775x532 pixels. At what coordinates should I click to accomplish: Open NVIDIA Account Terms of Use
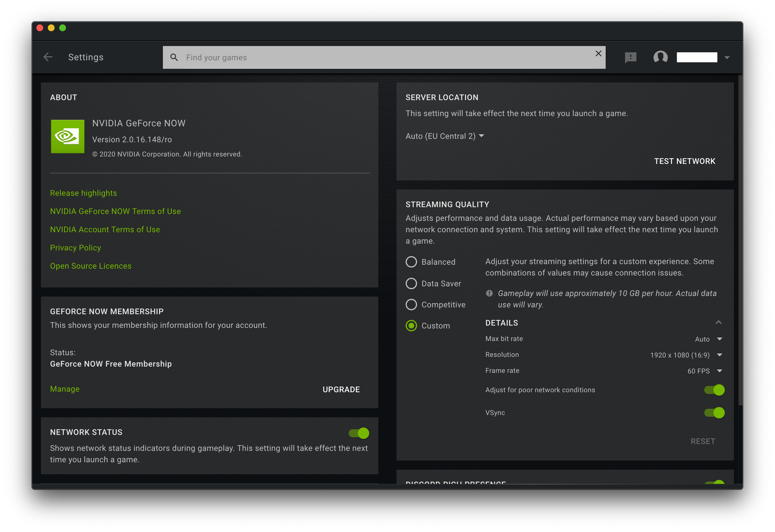click(x=105, y=230)
